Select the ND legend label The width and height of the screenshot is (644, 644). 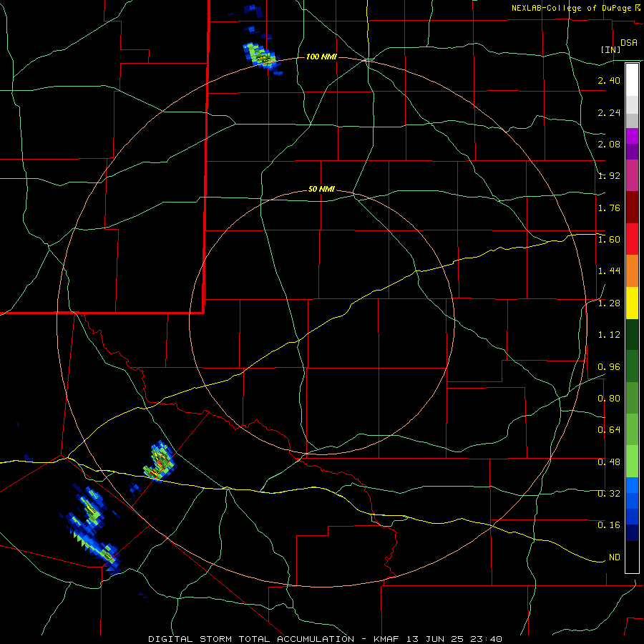pos(615,557)
